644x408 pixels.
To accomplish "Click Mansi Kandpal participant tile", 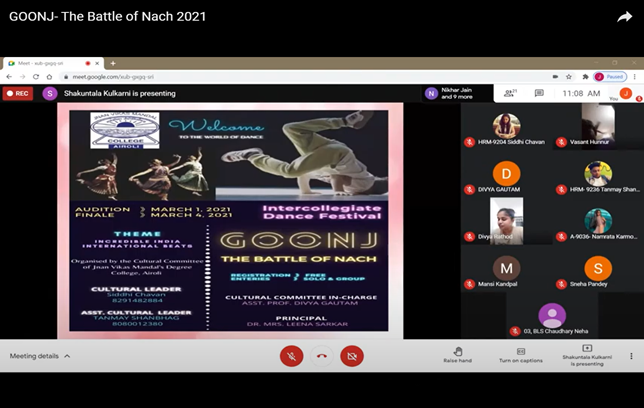I will coord(506,269).
